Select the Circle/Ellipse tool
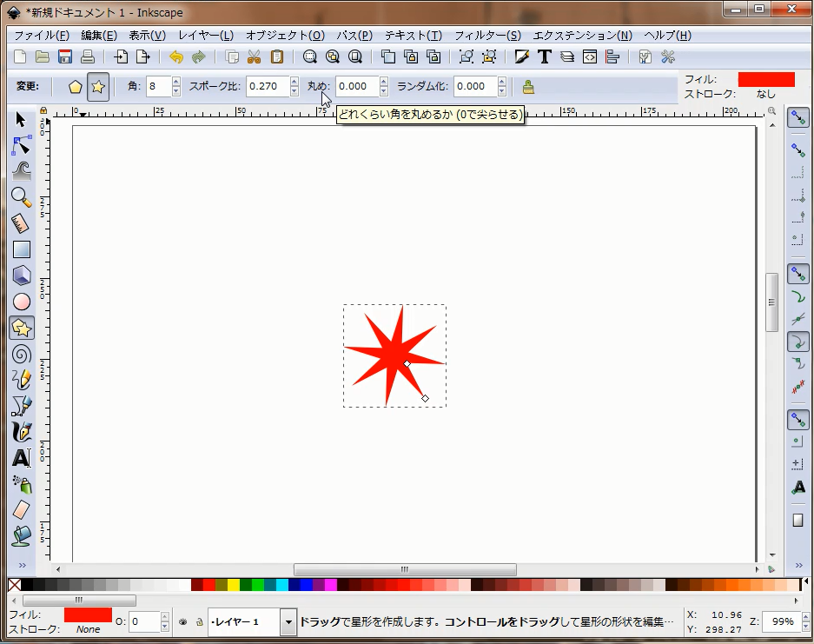 tap(22, 302)
